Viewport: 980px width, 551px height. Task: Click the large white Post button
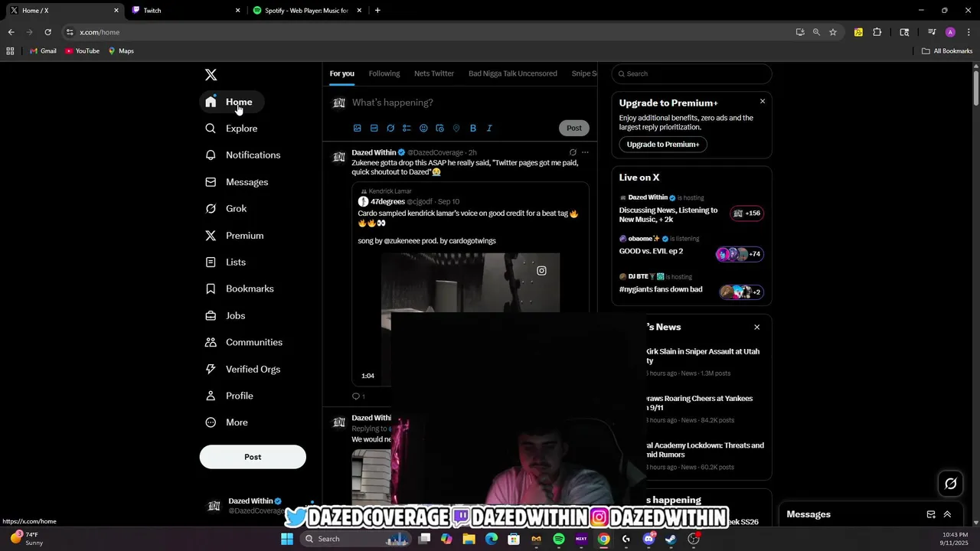[253, 457]
